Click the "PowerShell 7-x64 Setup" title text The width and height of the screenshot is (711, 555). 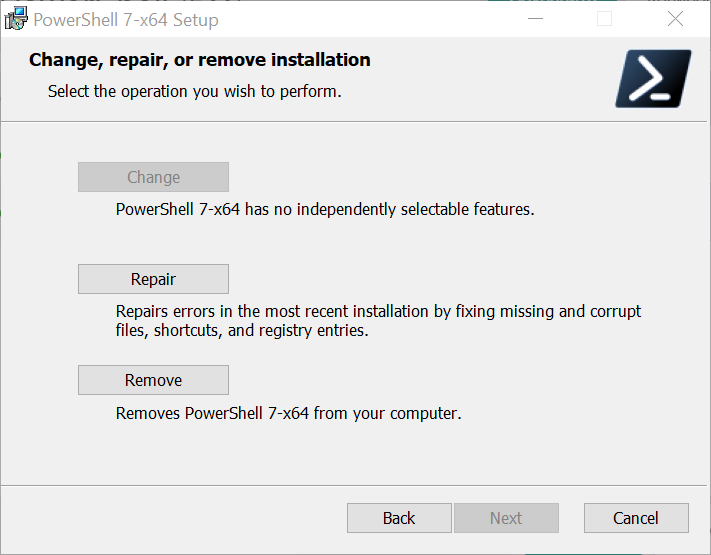coord(126,20)
